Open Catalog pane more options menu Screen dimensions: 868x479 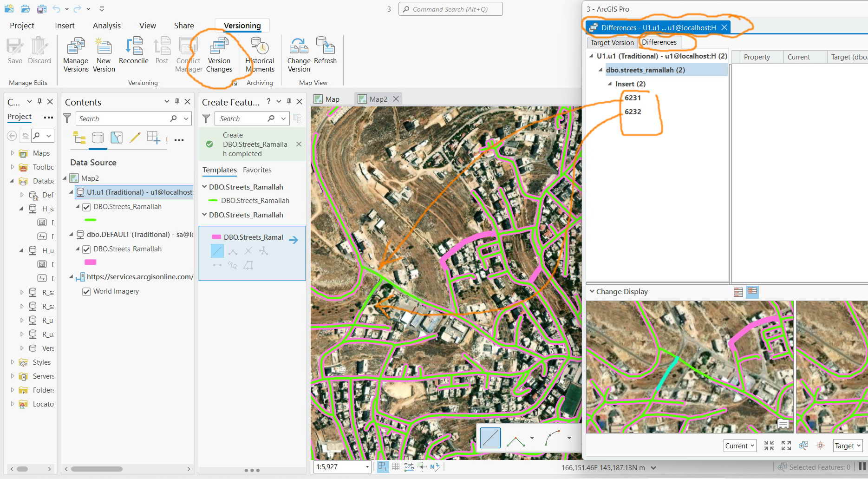click(48, 117)
